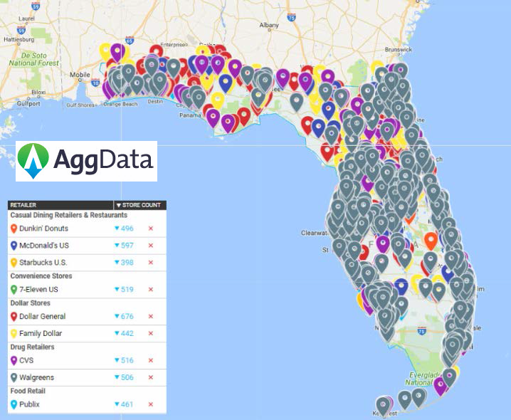The height and width of the screenshot is (420, 511).
Task: Remove Starbucks U.S. with its red X
Action: [151, 263]
